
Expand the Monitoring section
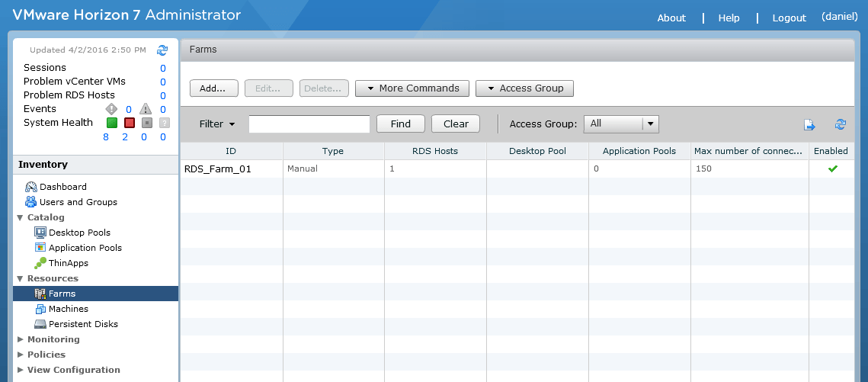tap(21, 339)
